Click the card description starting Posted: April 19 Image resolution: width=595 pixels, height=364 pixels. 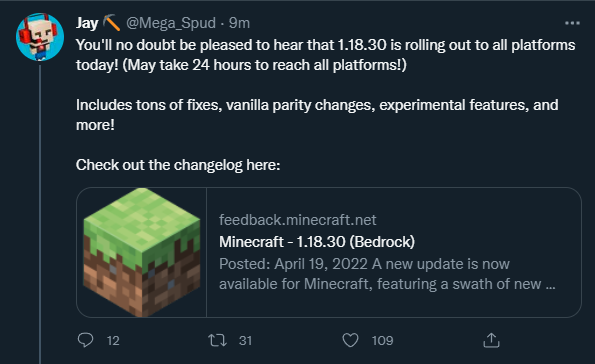pos(387,274)
